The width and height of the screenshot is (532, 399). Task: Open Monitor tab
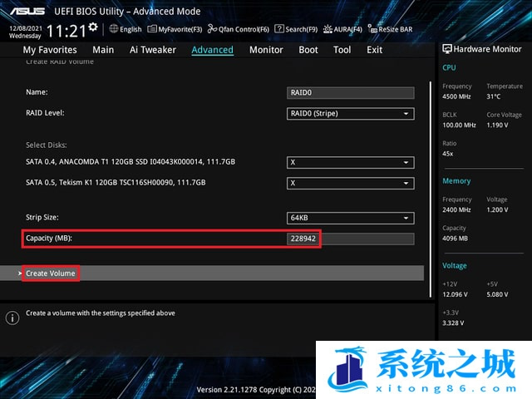[x=266, y=50]
